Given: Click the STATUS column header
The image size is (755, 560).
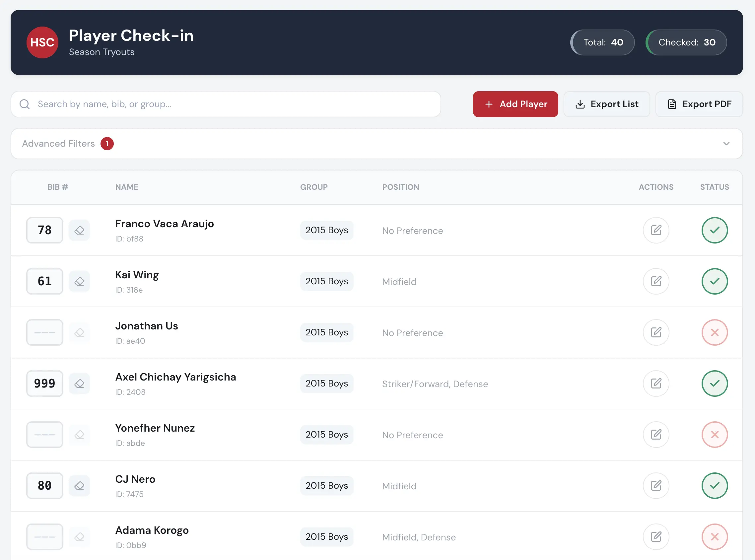Looking at the screenshot, I should click(715, 187).
